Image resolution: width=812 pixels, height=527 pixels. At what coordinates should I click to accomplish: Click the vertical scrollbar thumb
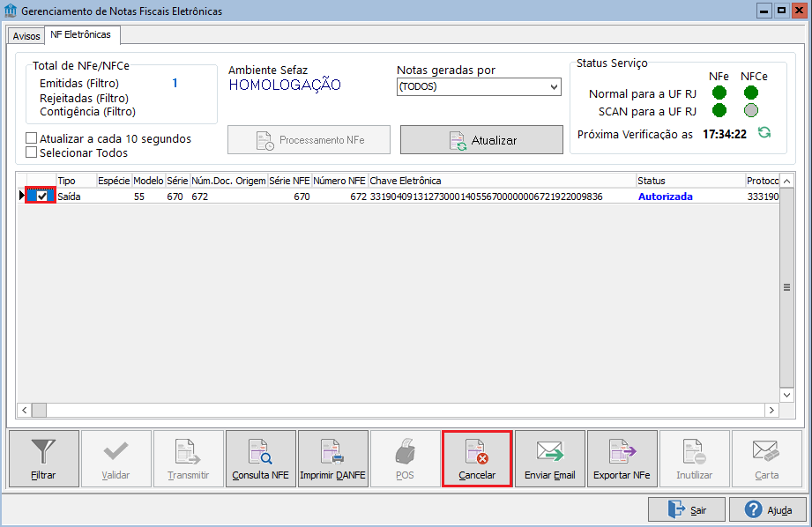(x=786, y=287)
